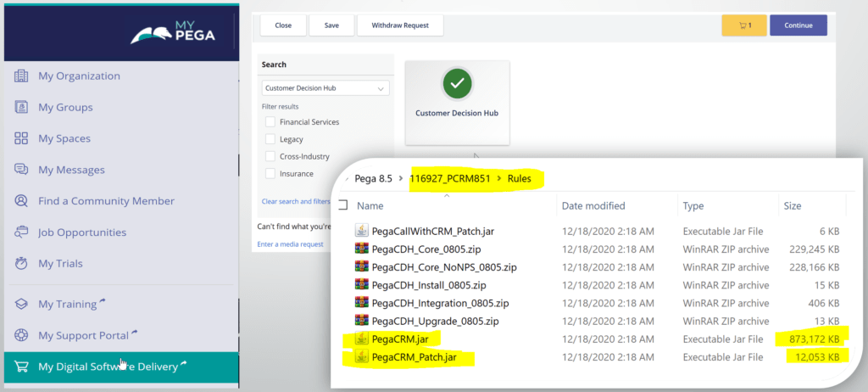Sort by the Type column header
The image size is (868, 392).
tap(693, 205)
